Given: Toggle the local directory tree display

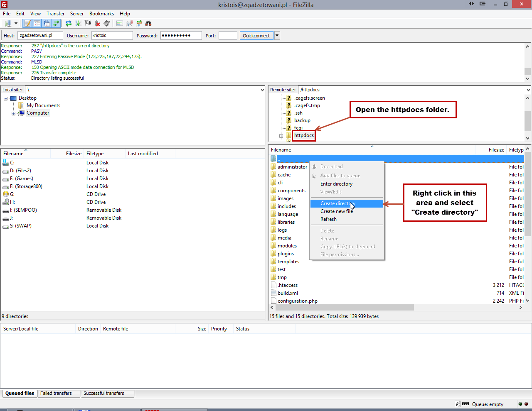Looking at the screenshot, I should (37, 24).
